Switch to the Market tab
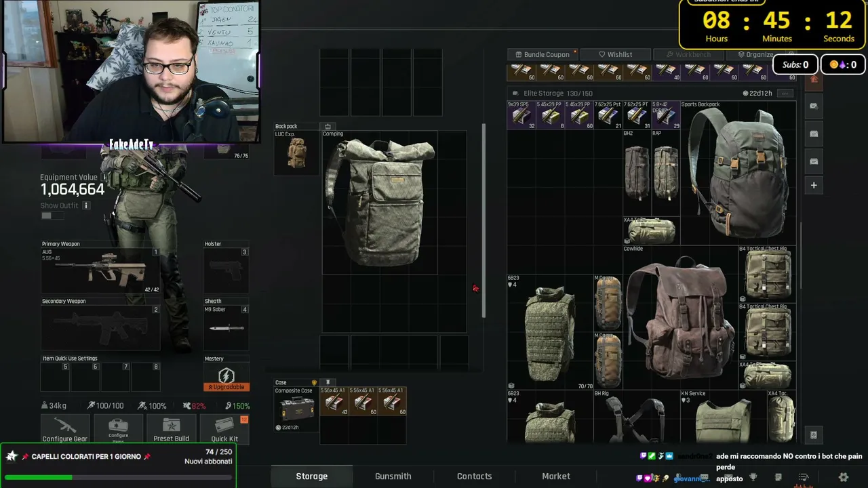Image resolution: width=868 pixels, height=488 pixels. (x=556, y=476)
